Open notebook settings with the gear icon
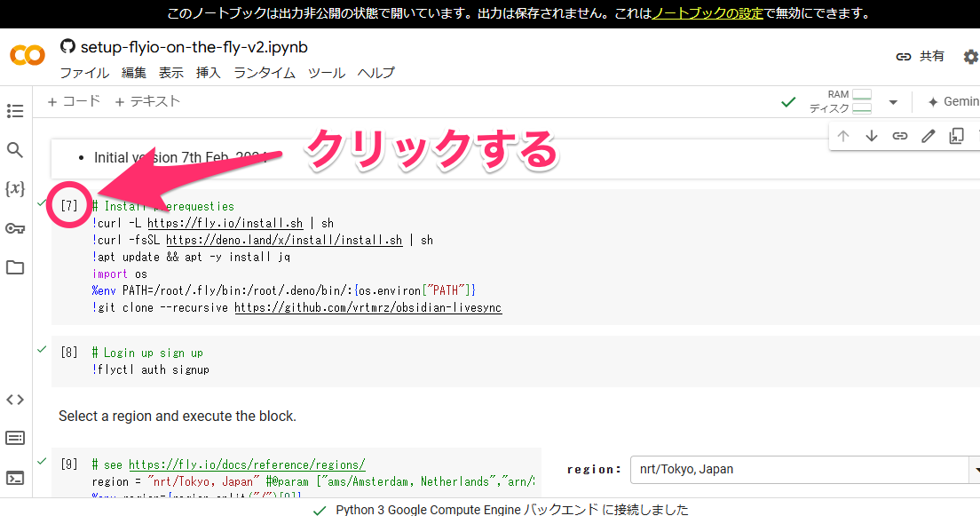 969,56
